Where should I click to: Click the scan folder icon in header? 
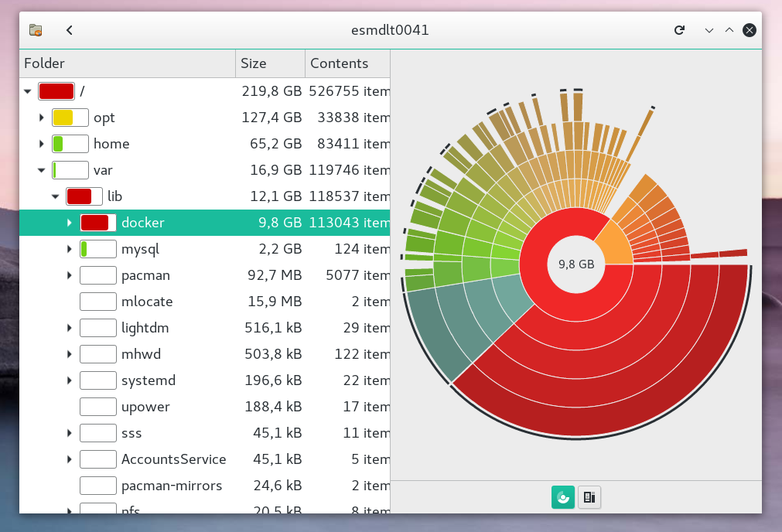click(35, 30)
